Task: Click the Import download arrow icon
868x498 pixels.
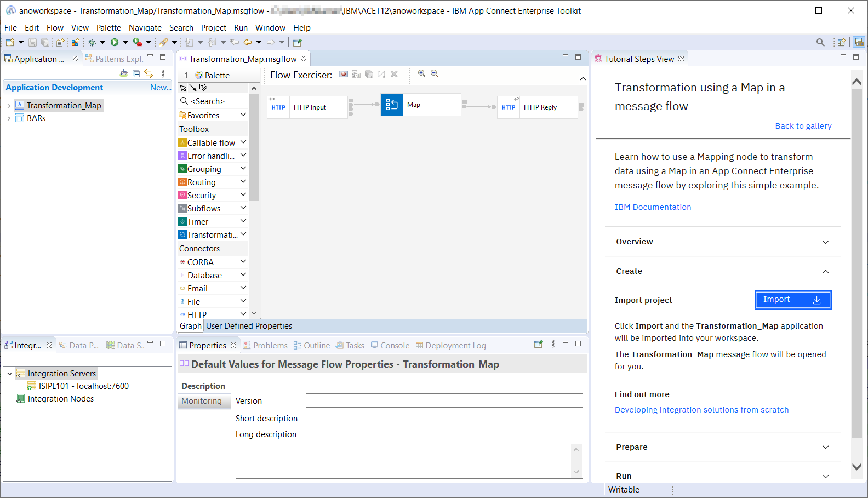Action: tap(816, 300)
